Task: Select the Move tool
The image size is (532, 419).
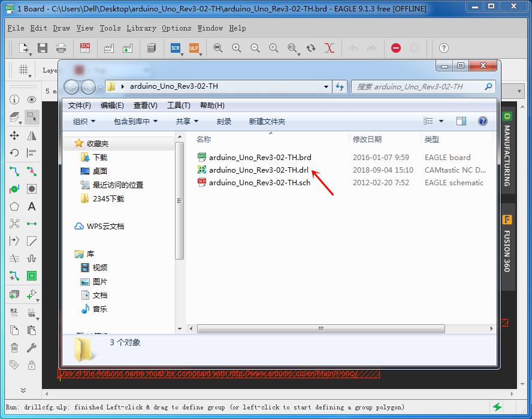Action: point(14,136)
